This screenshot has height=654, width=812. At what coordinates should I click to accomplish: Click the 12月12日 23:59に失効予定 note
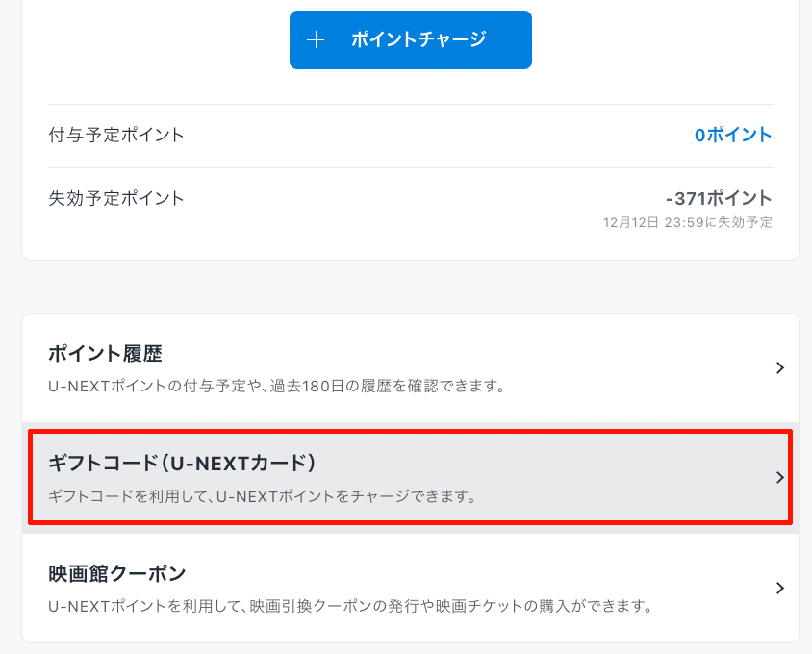pos(687,223)
